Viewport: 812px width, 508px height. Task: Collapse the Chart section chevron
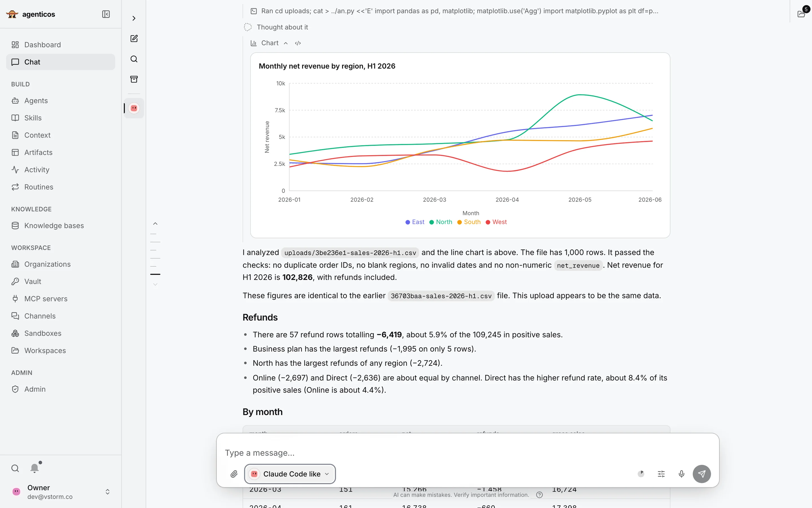[286, 43]
